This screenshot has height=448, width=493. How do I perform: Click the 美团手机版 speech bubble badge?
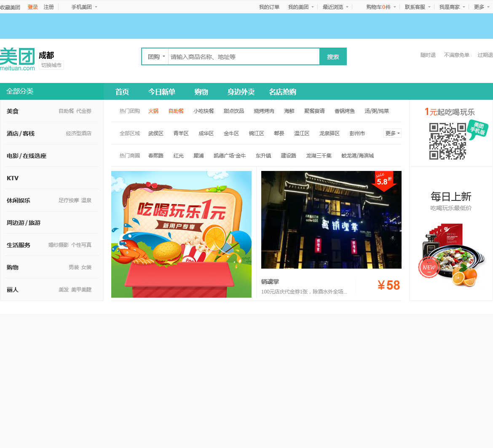477,129
